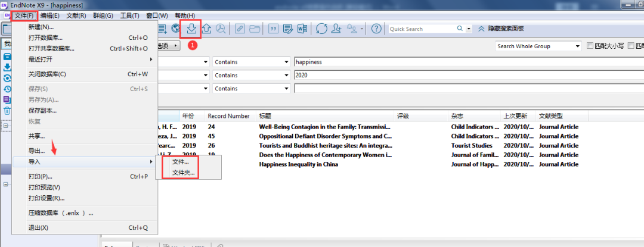Click the Quick Search input field
644x247 pixels.
point(422,29)
